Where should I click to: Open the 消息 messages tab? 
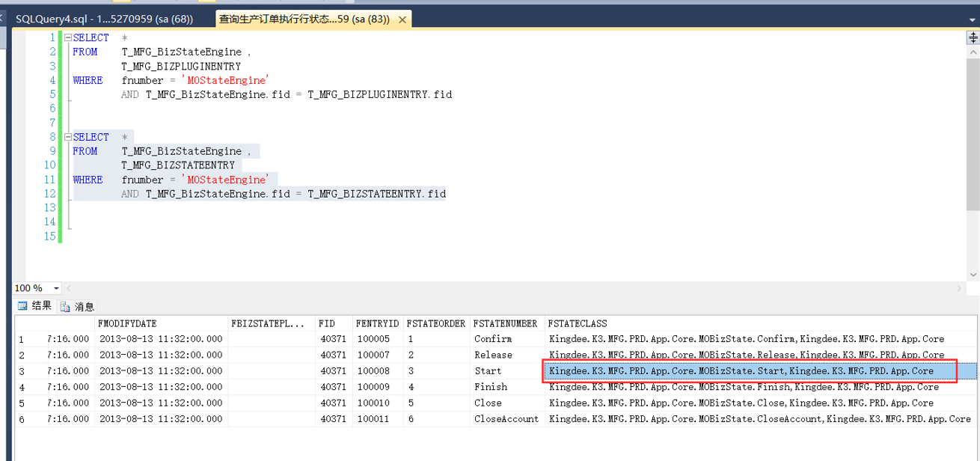(x=78, y=306)
